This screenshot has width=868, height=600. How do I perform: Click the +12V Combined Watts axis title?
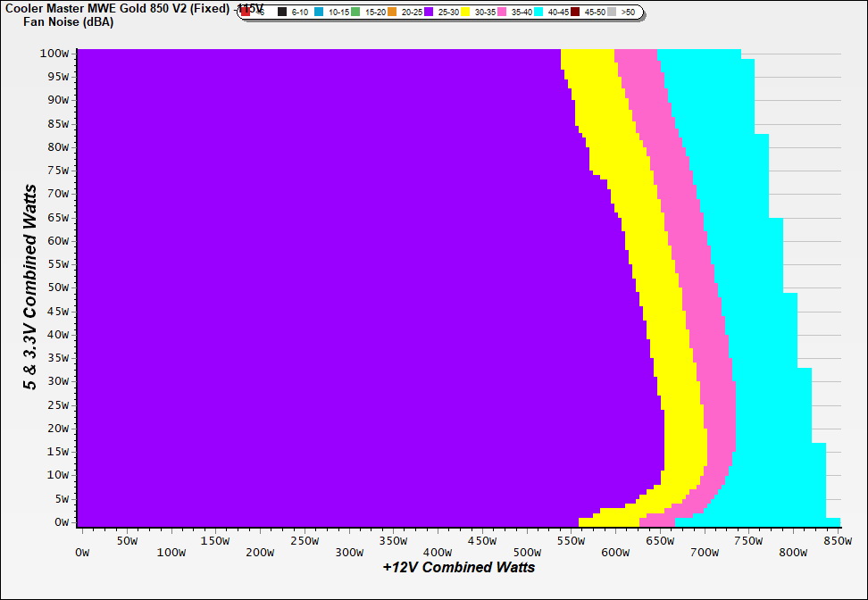click(459, 567)
